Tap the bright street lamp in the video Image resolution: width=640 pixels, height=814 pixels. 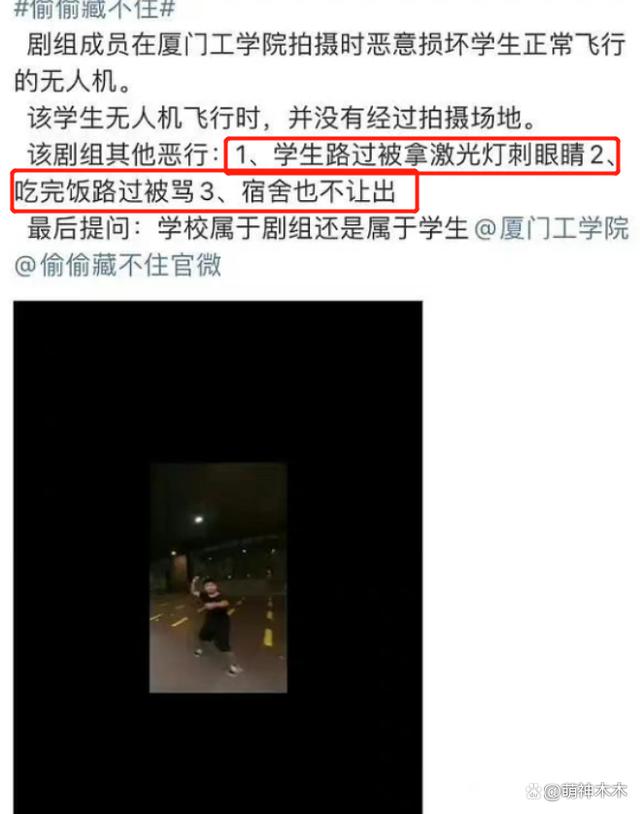(x=198, y=520)
